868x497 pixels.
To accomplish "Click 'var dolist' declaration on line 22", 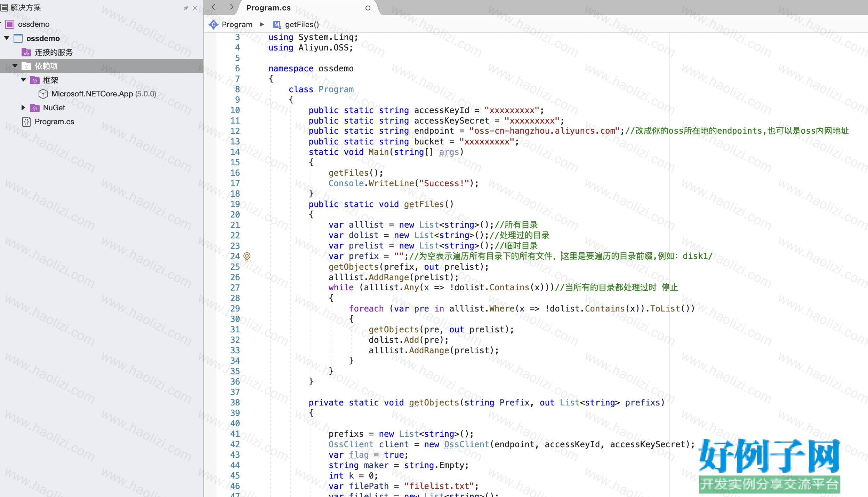I will [353, 235].
